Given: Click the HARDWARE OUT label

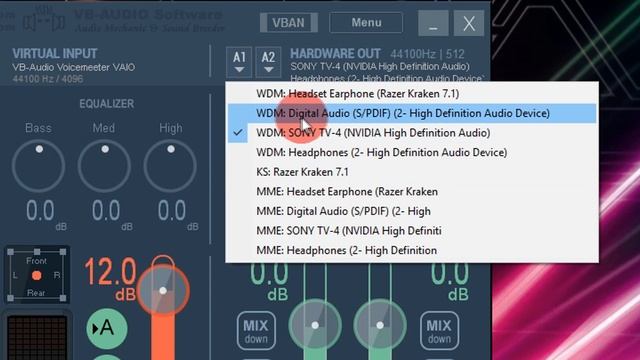Looking at the screenshot, I should (x=335, y=53).
